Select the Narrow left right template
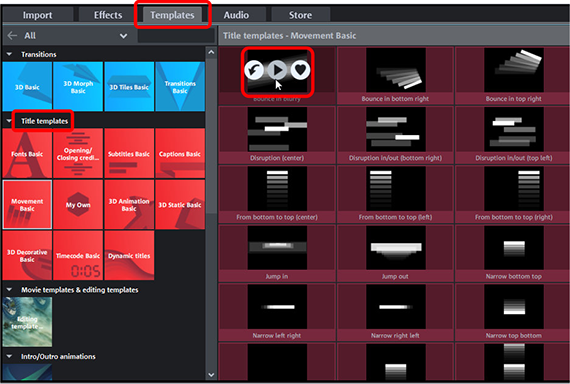This screenshot has width=570, height=384. (277, 312)
